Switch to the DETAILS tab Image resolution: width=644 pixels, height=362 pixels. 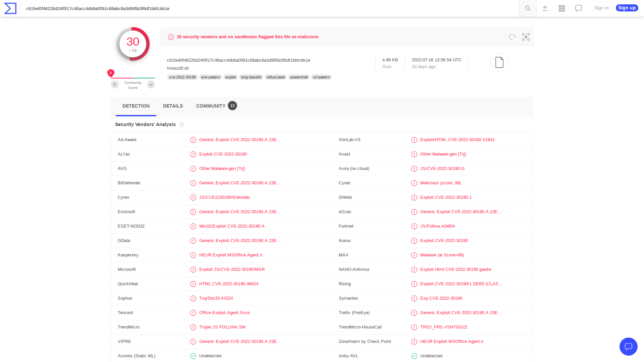pos(173,106)
